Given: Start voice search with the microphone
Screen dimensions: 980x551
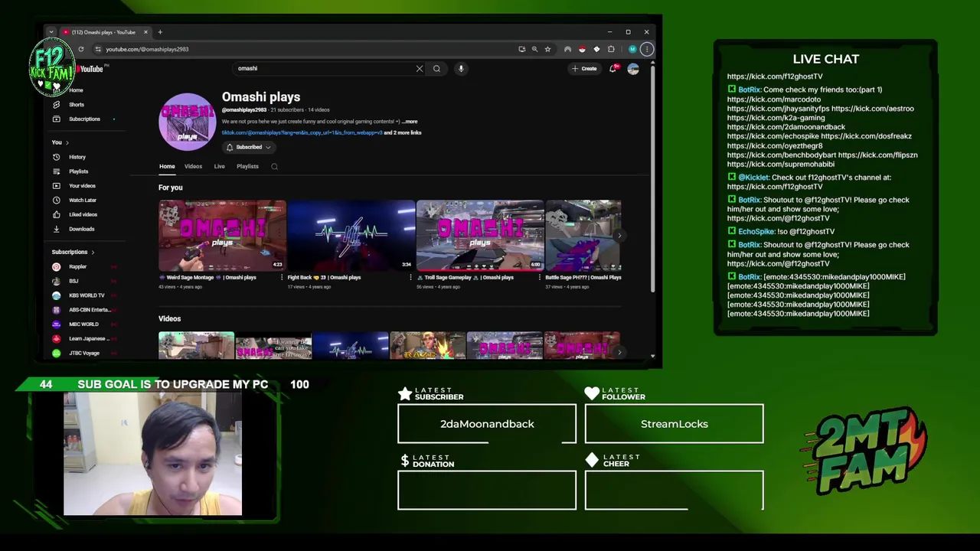Looking at the screenshot, I should tap(461, 69).
